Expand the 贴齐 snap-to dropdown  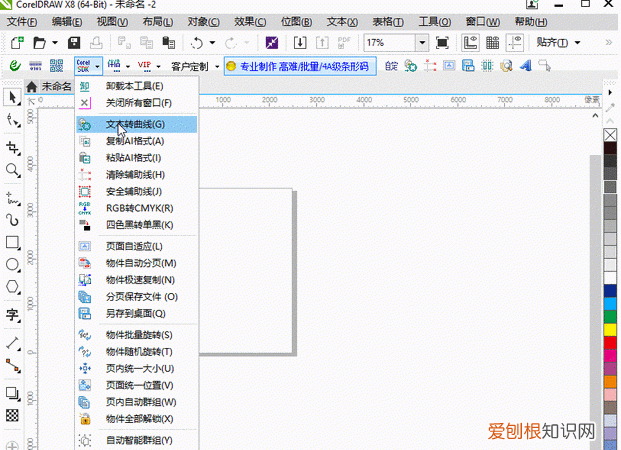pyautogui.click(x=577, y=42)
